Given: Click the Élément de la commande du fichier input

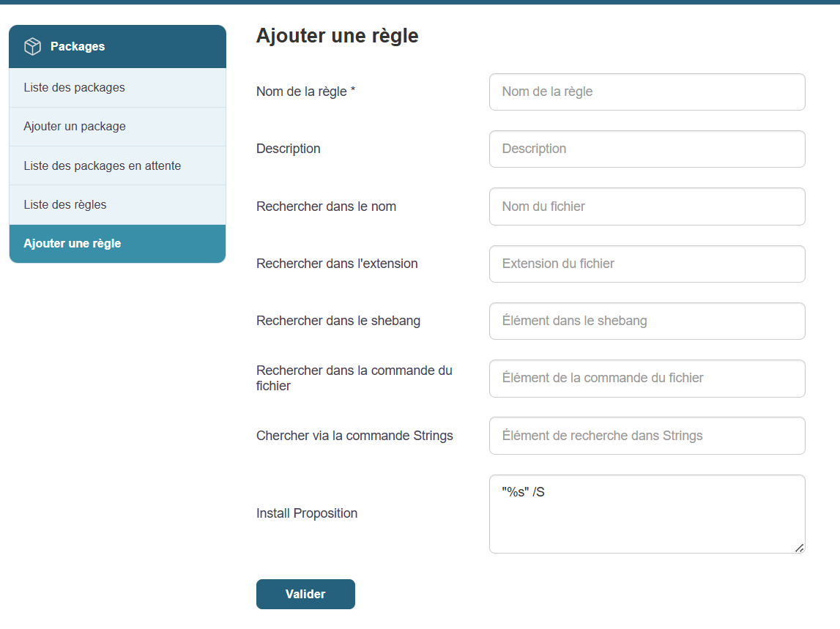Looking at the screenshot, I should [647, 379].
